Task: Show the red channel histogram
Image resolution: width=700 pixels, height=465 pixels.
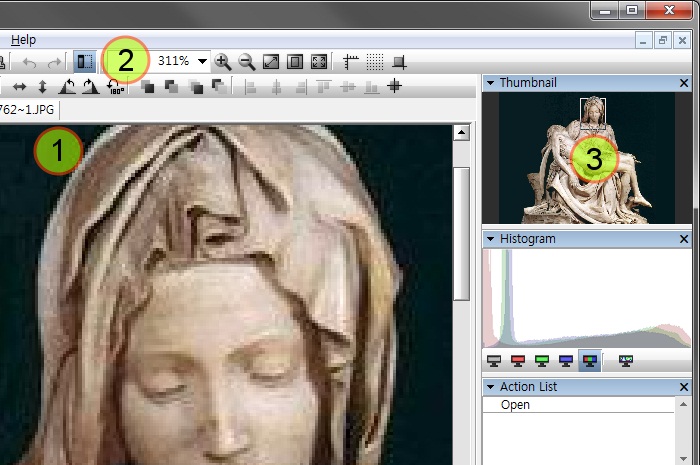Action: point(518,360)
